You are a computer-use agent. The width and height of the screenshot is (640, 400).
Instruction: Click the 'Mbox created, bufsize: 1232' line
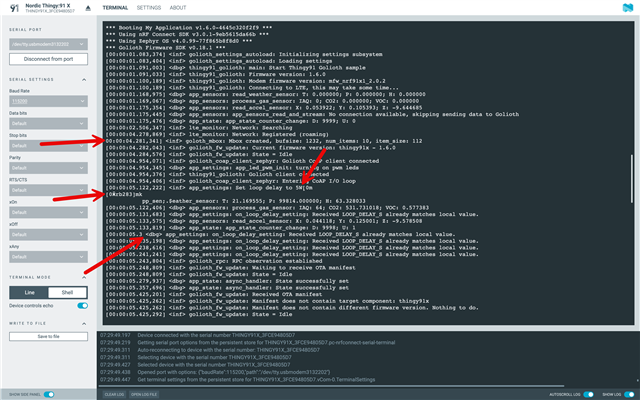[x=264, y=141]
